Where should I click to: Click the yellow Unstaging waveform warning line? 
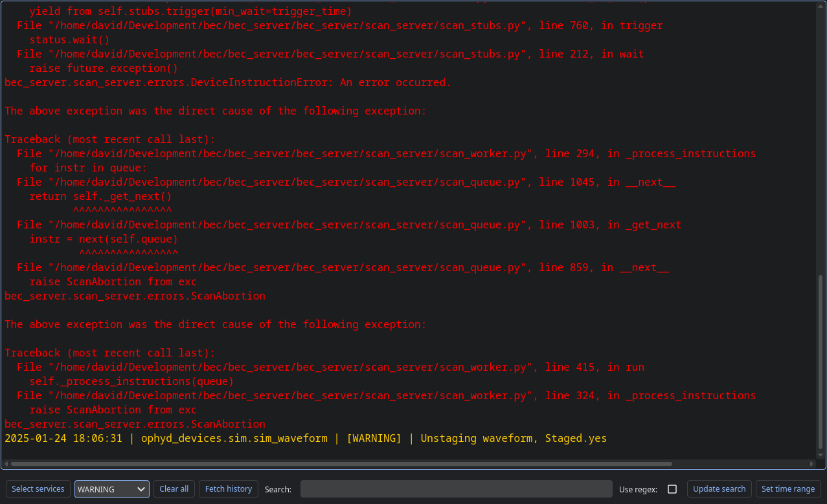click(x=305, y=439)
